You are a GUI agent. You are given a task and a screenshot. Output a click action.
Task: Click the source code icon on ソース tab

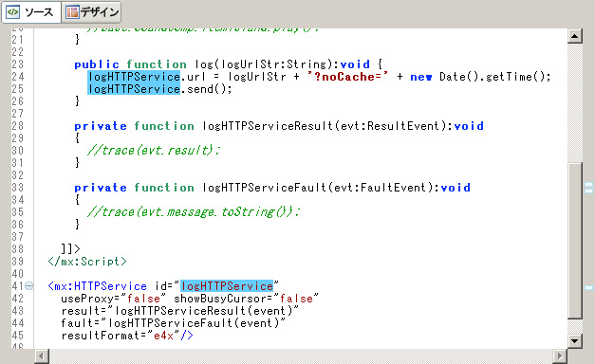click(x=13, y=12)
